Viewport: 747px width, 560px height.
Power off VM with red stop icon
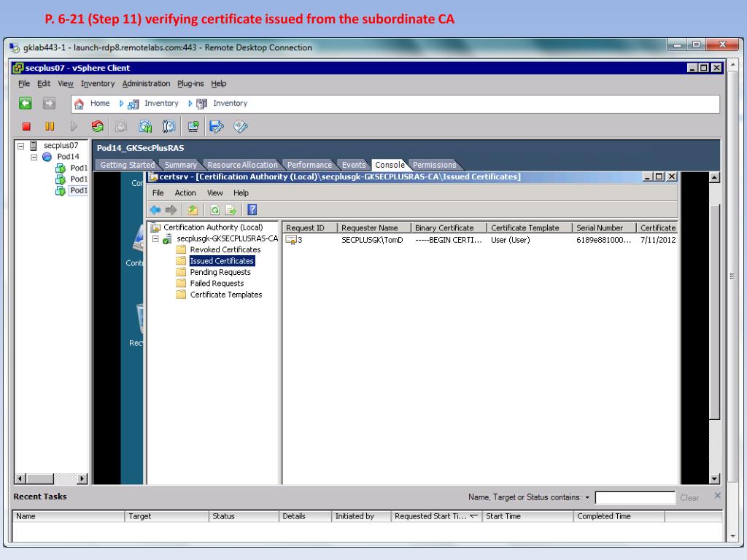pyautogui.click(x=26, y=126)
